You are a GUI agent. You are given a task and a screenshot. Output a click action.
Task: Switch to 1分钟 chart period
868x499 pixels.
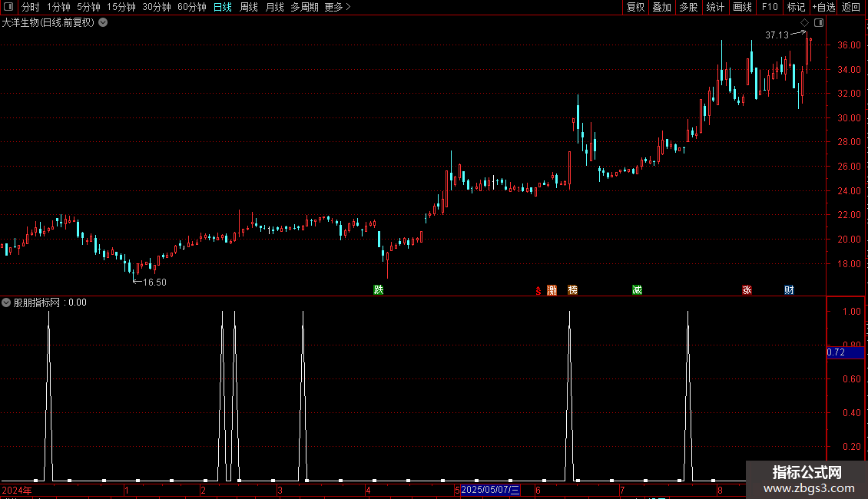[58, 7]
